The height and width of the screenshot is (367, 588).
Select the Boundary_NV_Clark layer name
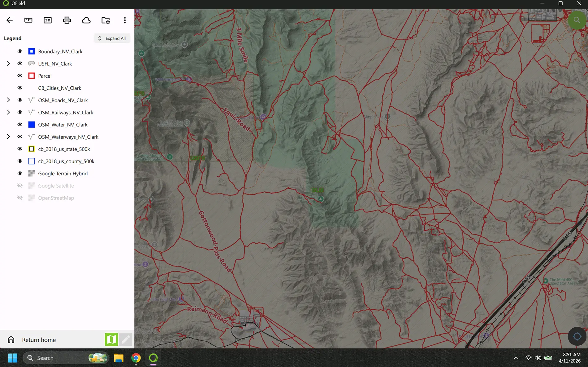[x=60, y=51]
